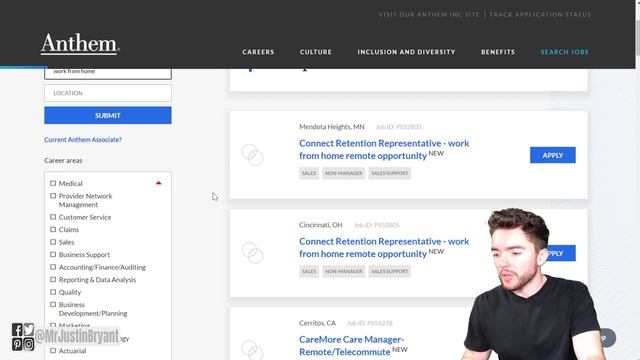Screen dimensions: 640x360
Task: Click NON-MANAGER tag on Mendota Heights job
Action: [344, 173]
